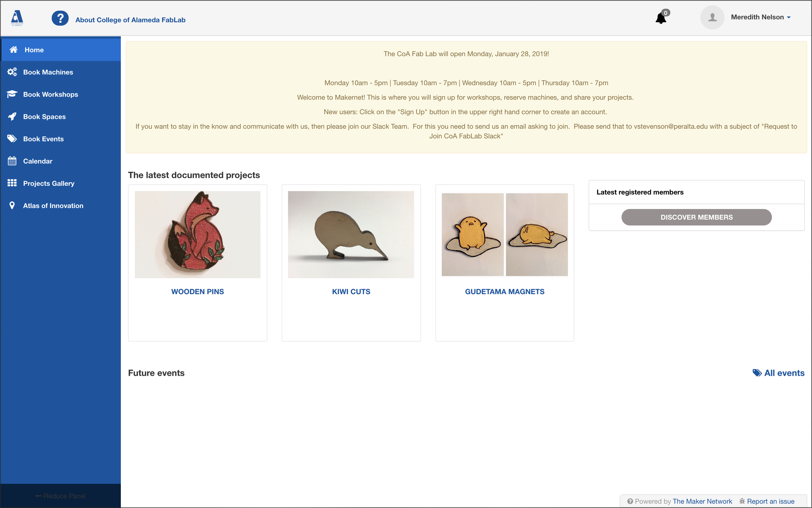812x508 pixels.
Task: Open the Book Spaces menu item
Action: coord(61,117)
